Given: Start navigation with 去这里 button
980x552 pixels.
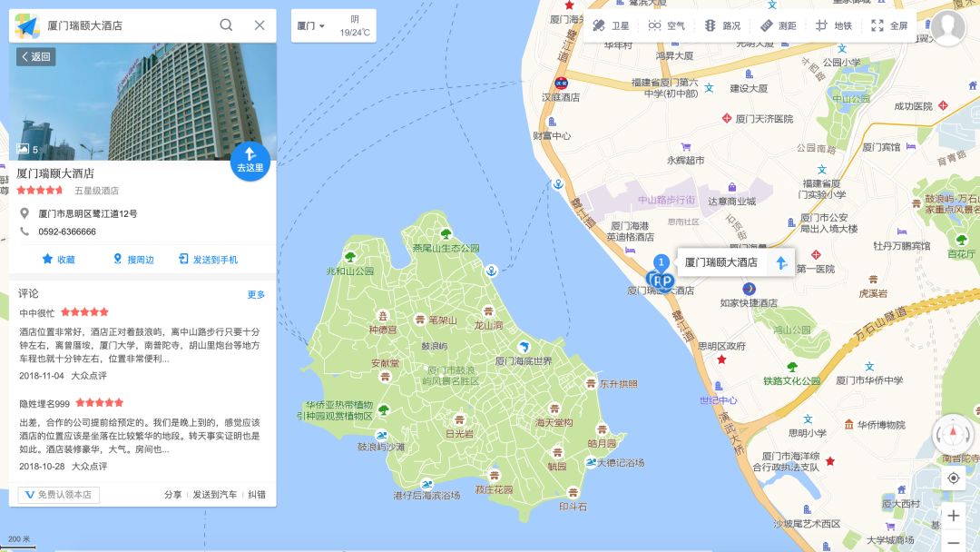Looking at the screenshot, I should point(250,162).
